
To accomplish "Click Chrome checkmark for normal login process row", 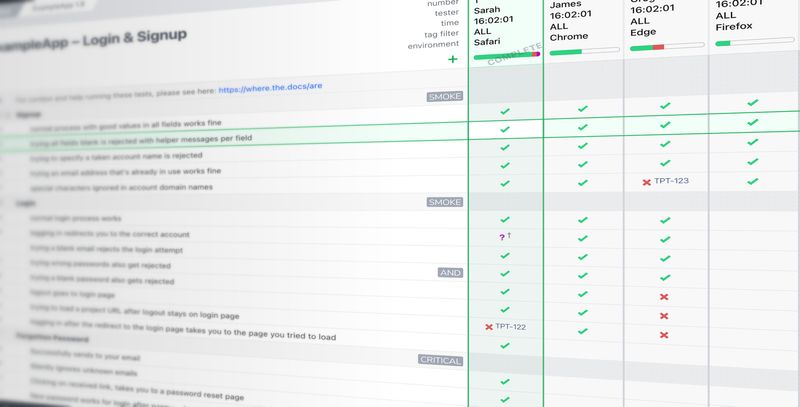I will (x=583, y=220).
